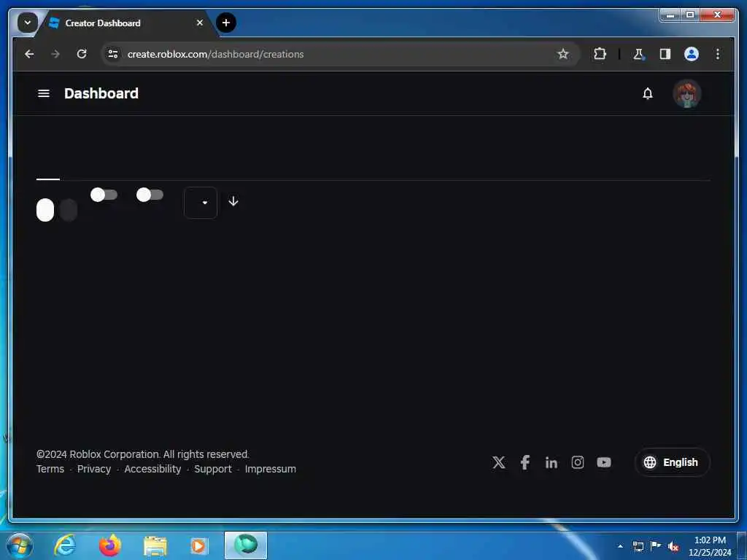Select the dark gray view button
The width and height of the screenshot is (747, 560).
(69, 210)
